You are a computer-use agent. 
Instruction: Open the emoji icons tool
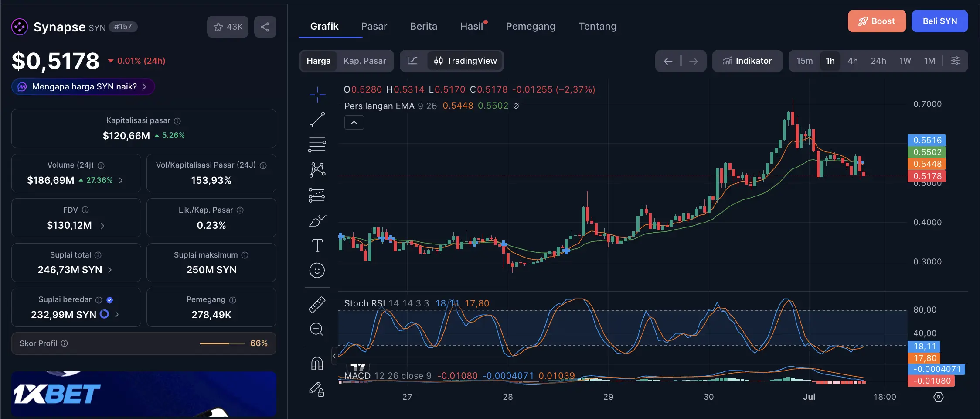tap(317, 271)
